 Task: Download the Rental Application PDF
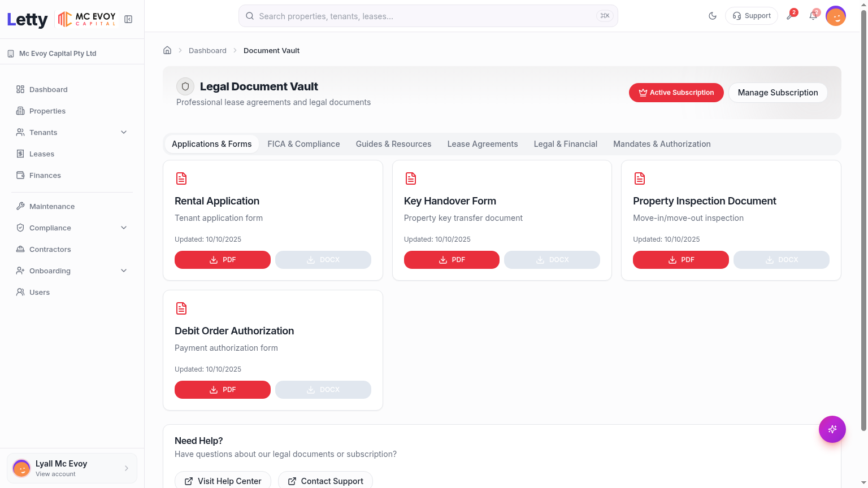[223, 260]
